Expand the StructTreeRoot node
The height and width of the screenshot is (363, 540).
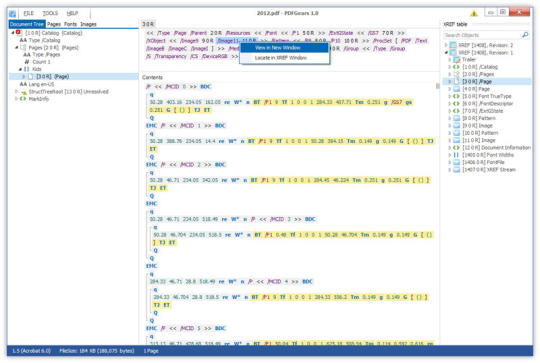[16, 92]
